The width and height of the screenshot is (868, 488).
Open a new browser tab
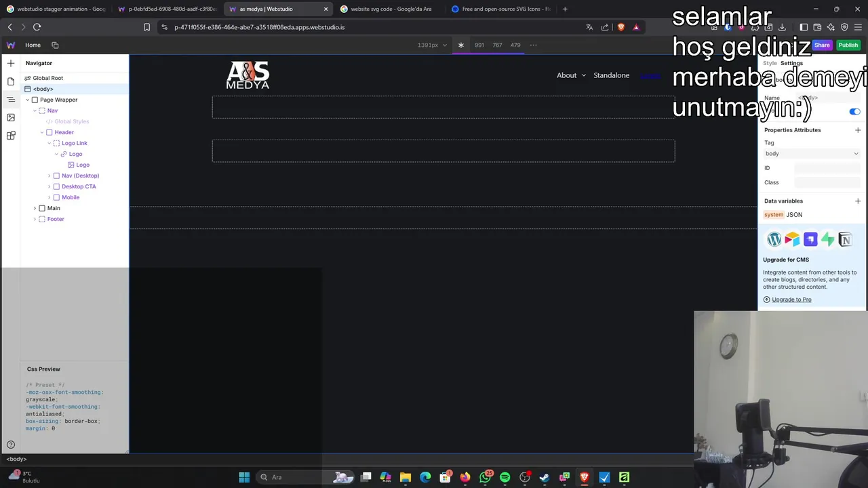click(565, 9)
